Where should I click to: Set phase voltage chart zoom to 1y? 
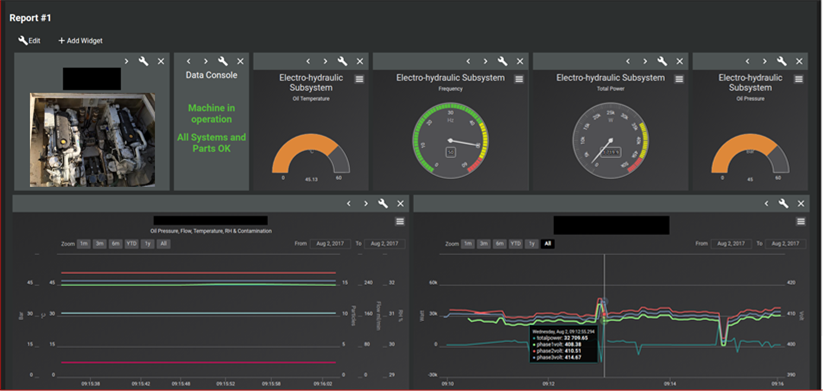click(532, 244)
